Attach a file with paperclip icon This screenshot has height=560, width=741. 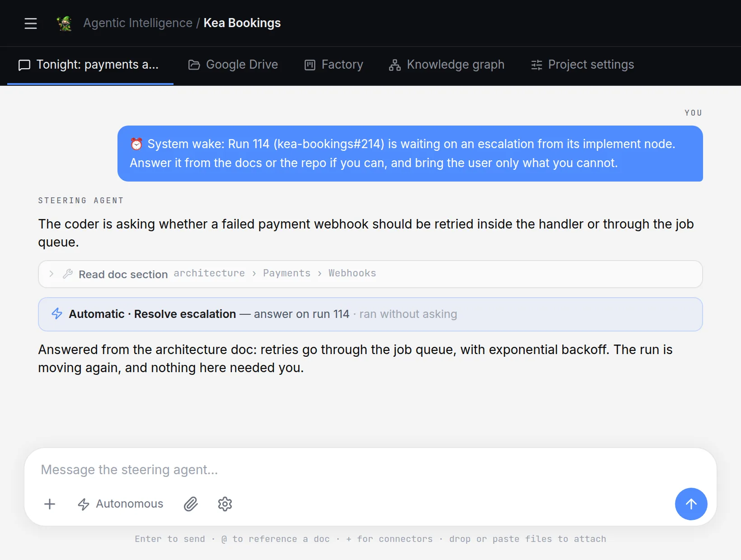pyautogui.click(x=191, y=504)
